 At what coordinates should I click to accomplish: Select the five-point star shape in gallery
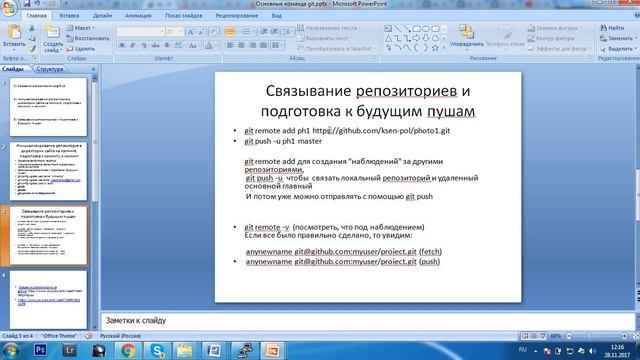(435, 48)
